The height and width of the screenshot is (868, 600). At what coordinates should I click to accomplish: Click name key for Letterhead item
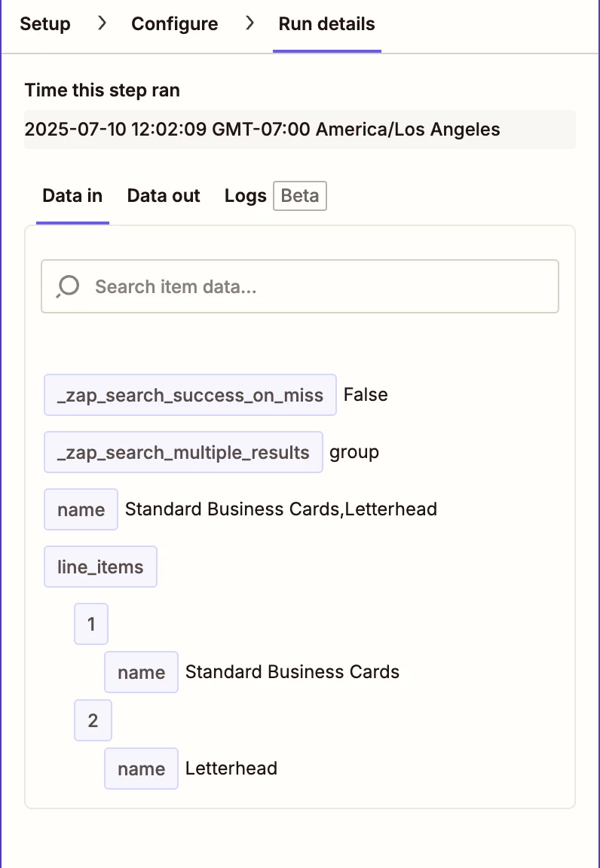(141, 769)
